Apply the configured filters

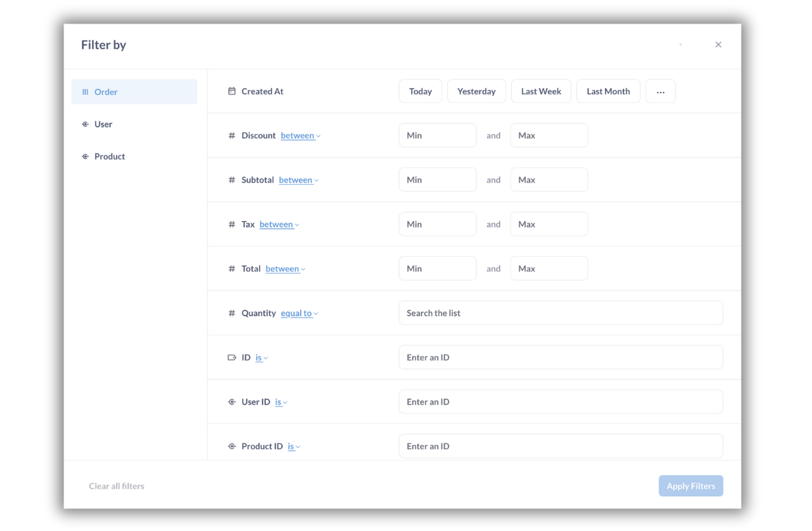tap(691, 486)
